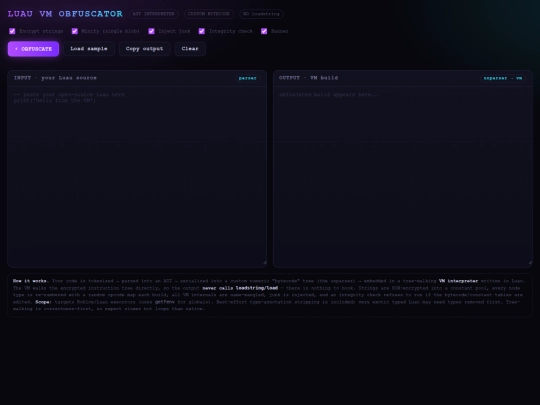This screenshot has height=405, width=540.
Task: Click the parser tag in the input header
Action: point(248,78)
